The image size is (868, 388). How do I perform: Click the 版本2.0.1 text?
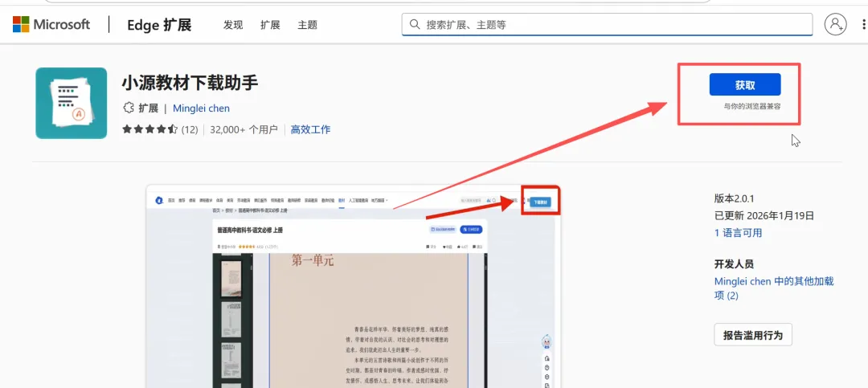(x=735, y=198)
